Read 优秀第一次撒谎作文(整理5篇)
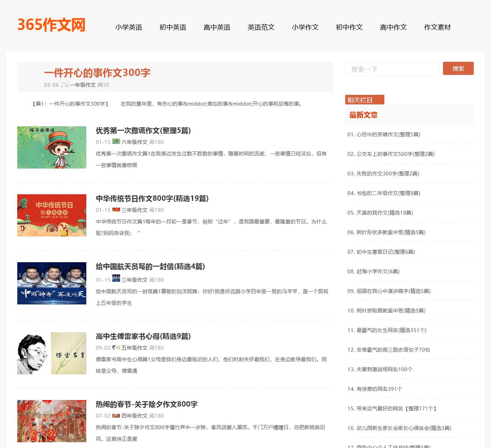491x448 pixels. pos(143,131)
